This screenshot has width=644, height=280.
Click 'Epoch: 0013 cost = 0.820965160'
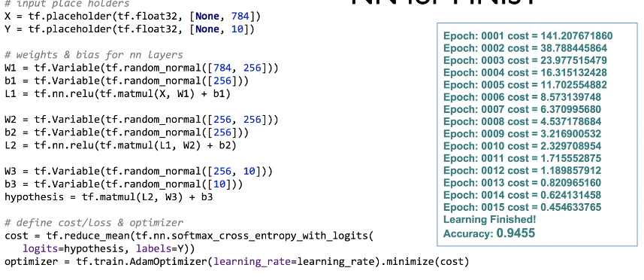[522, 183]
